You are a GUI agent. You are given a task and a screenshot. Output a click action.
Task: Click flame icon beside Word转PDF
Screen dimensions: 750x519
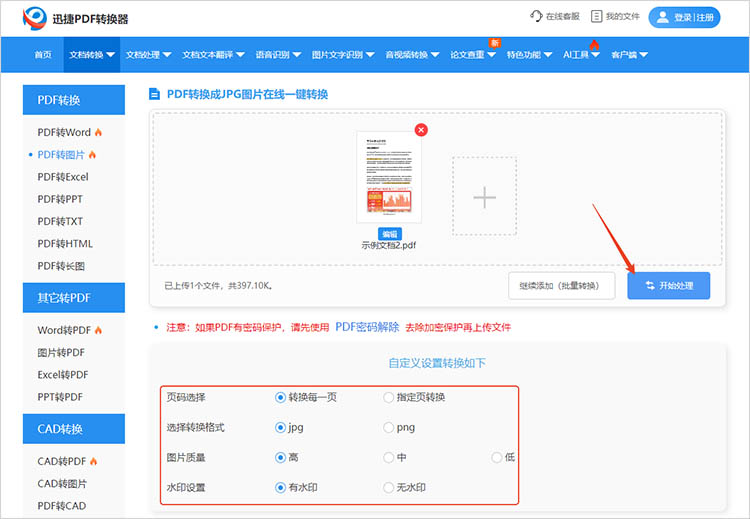(x=98, y=330)
